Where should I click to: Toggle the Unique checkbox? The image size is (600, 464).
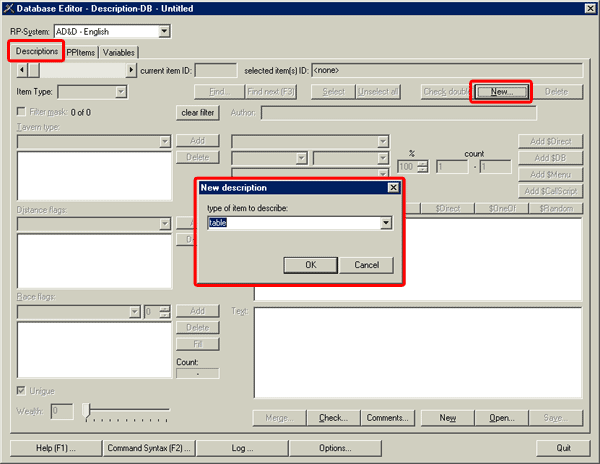pos(23,390)
